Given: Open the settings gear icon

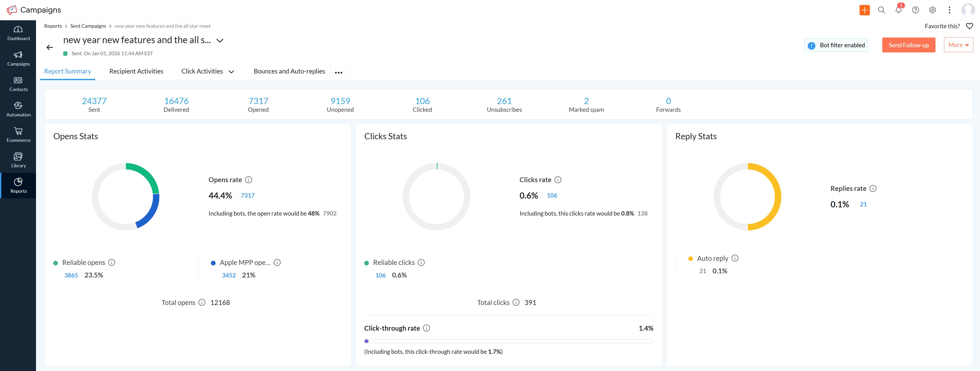Looking at the screenshot, I should coord(932,10).
